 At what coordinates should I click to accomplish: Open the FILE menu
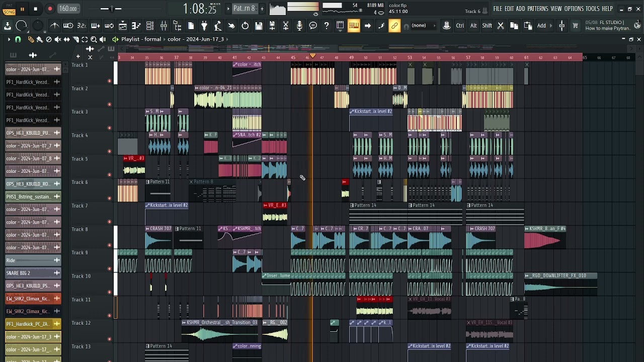[x=498, y=9]
